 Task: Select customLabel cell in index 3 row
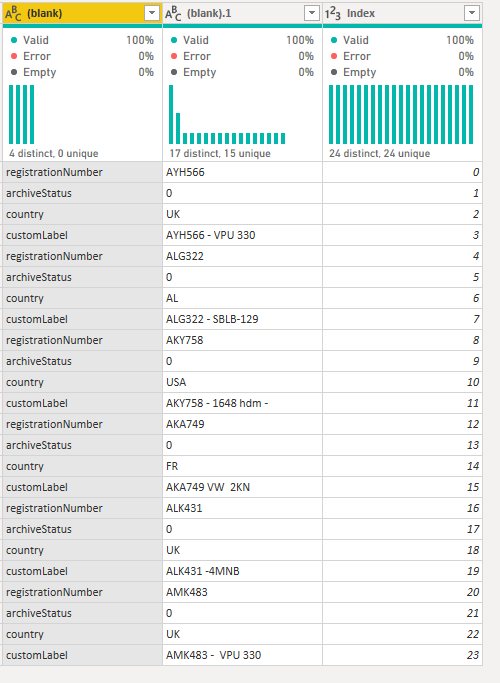pos(82,235)
